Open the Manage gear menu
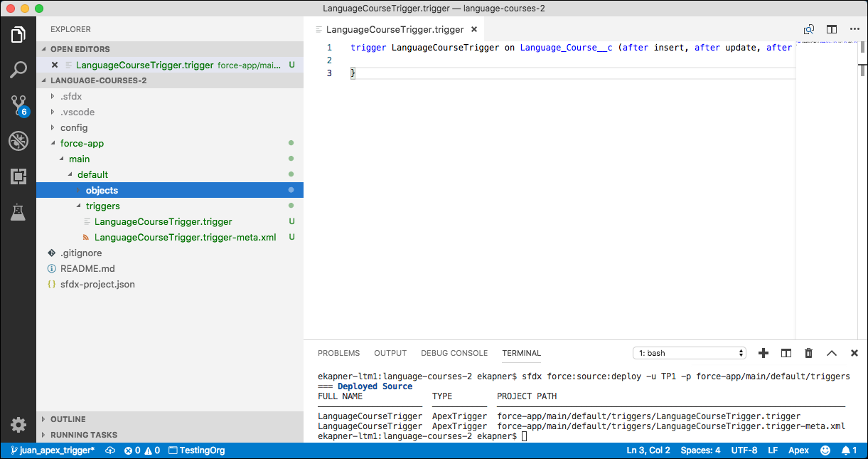Image resolution: width=868 pixels, height=459 pixels. tap(18, 425)
